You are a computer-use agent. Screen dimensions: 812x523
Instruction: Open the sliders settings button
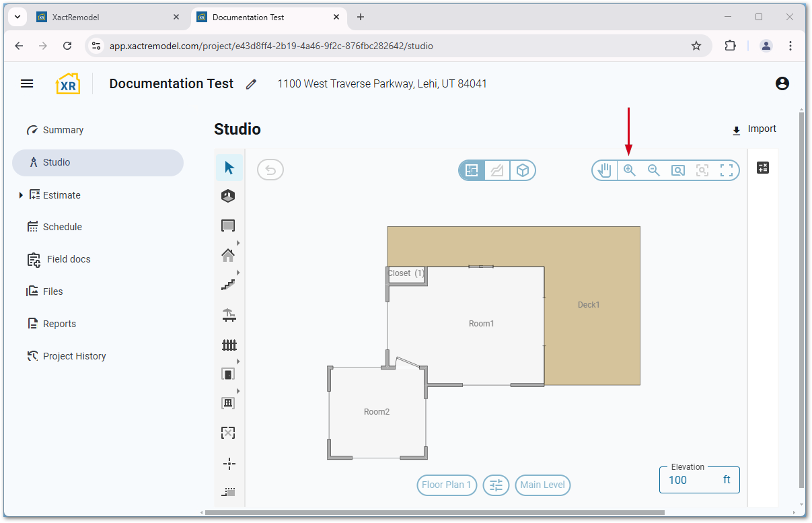coord(496,485)
